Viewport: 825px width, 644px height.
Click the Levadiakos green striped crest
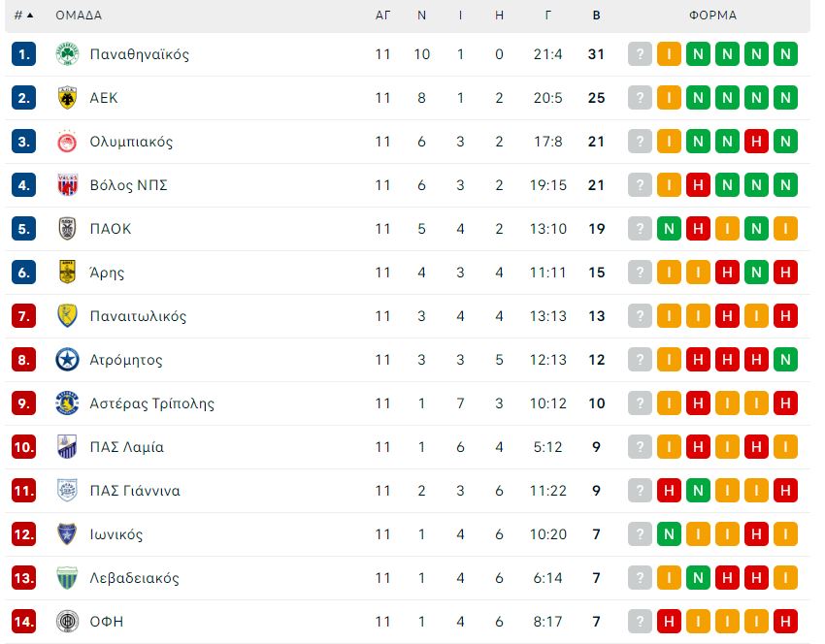[x=67, y=578]
